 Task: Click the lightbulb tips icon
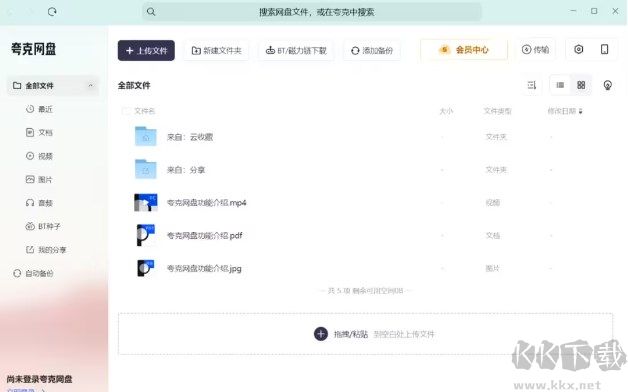click(608, 85)
